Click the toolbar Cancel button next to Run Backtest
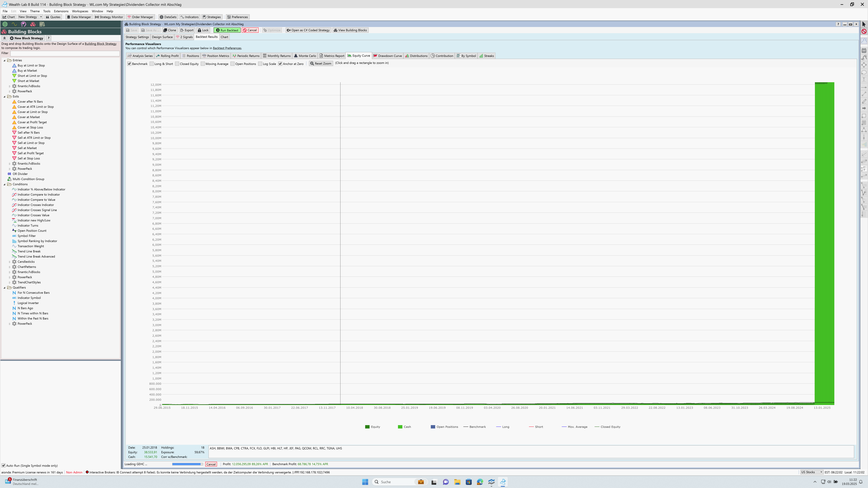 [x=250, y=30]
